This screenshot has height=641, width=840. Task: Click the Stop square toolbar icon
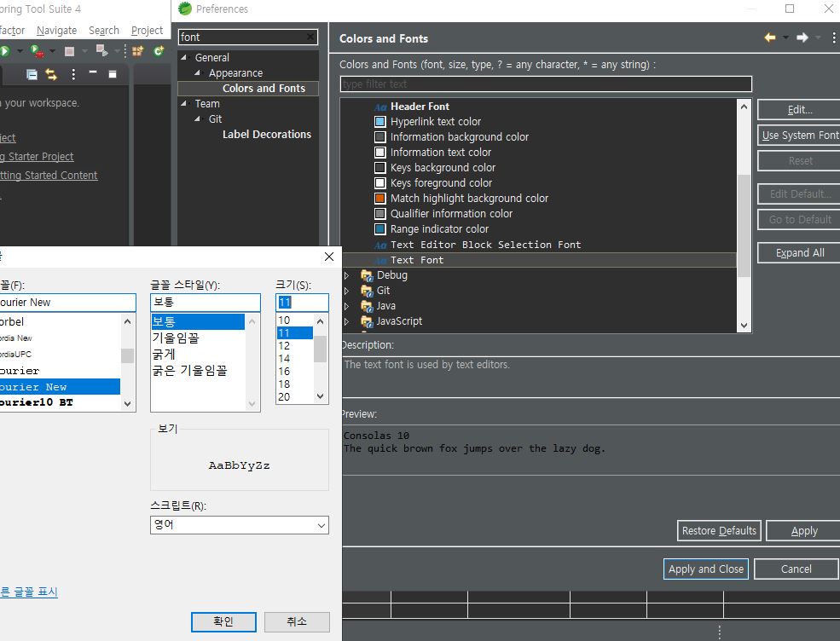(70, 51)
